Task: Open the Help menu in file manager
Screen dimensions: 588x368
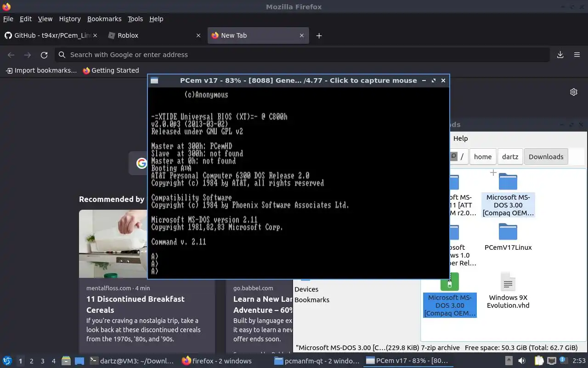Action: [460, 138]
